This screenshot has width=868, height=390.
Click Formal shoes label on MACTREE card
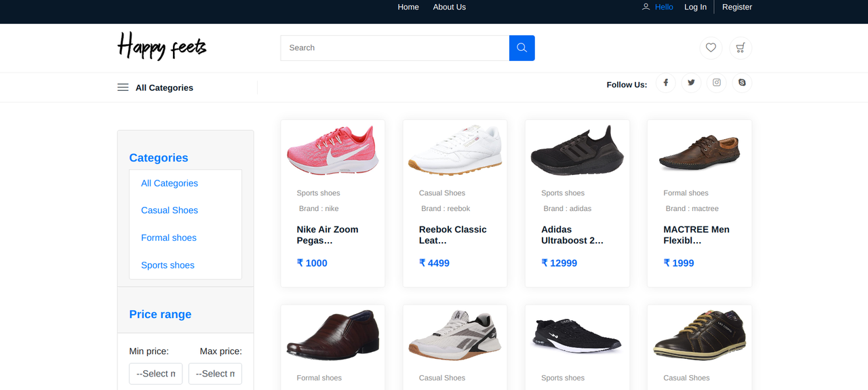(x=686, y=193)
